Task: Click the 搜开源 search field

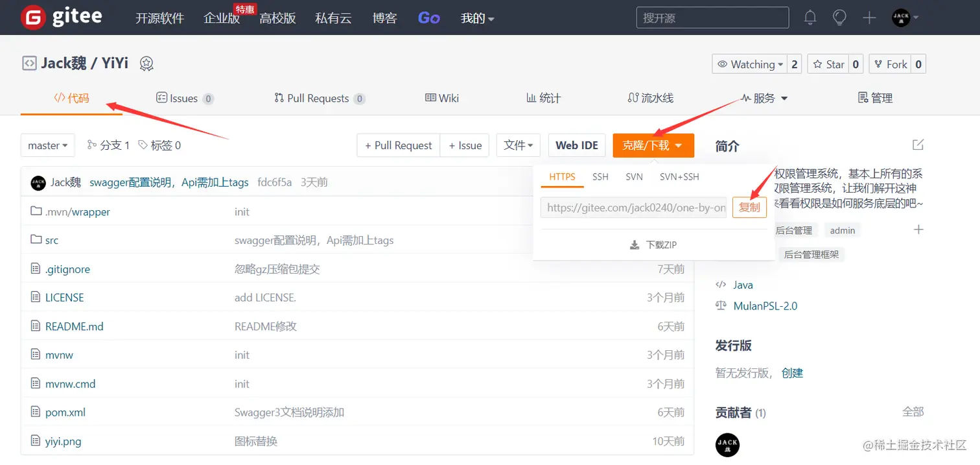Action: pos(713,18)
